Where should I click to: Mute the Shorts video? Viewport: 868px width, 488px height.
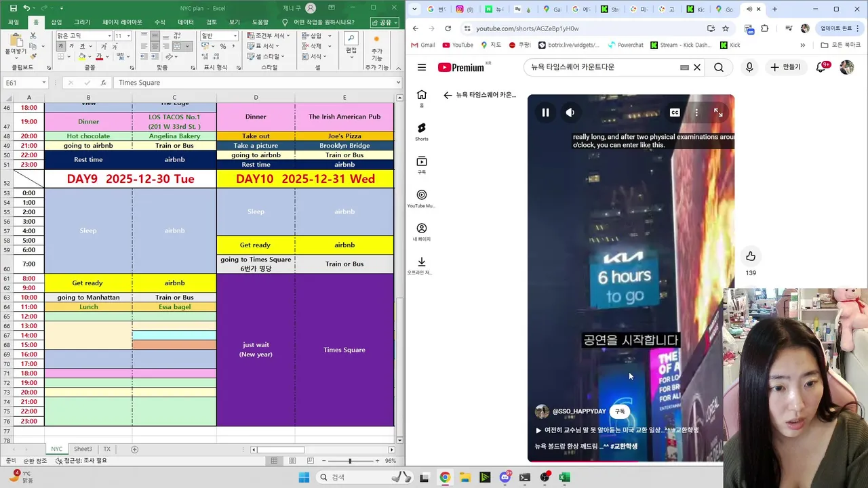coord(570,113)
